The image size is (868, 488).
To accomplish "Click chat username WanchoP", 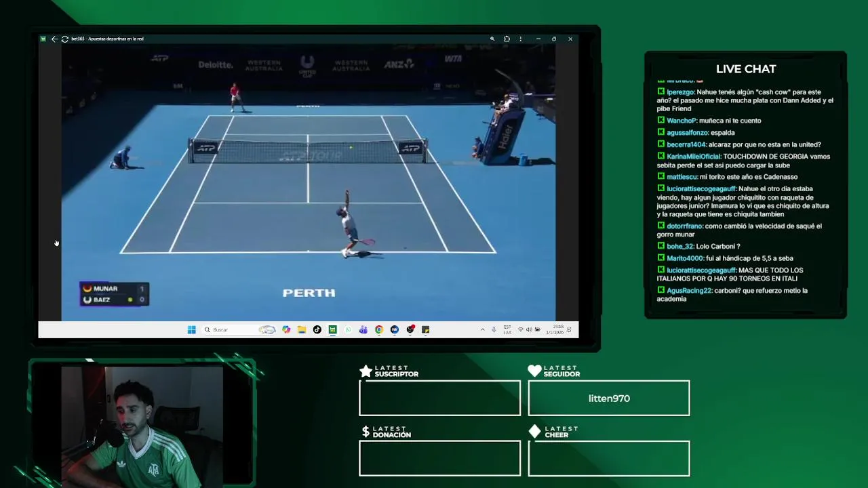I will tap(682, 121).
